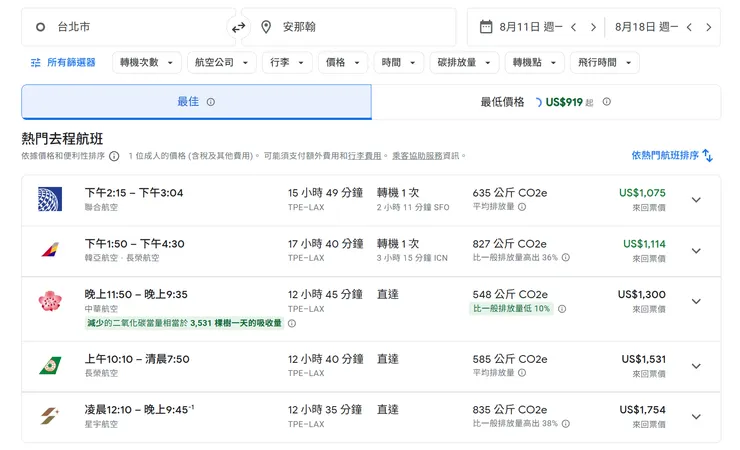
Task: Click the US$1,114 price
Action: coord(644,244)
